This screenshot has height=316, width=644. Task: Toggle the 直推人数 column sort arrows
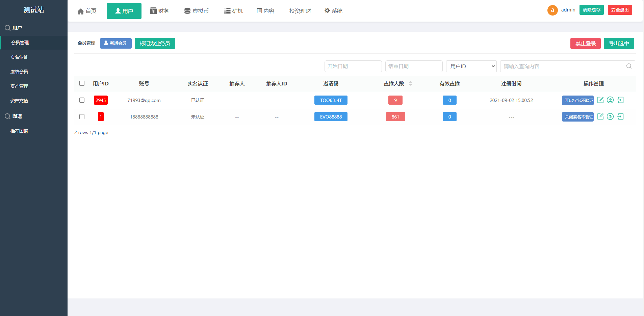point(411,83)
